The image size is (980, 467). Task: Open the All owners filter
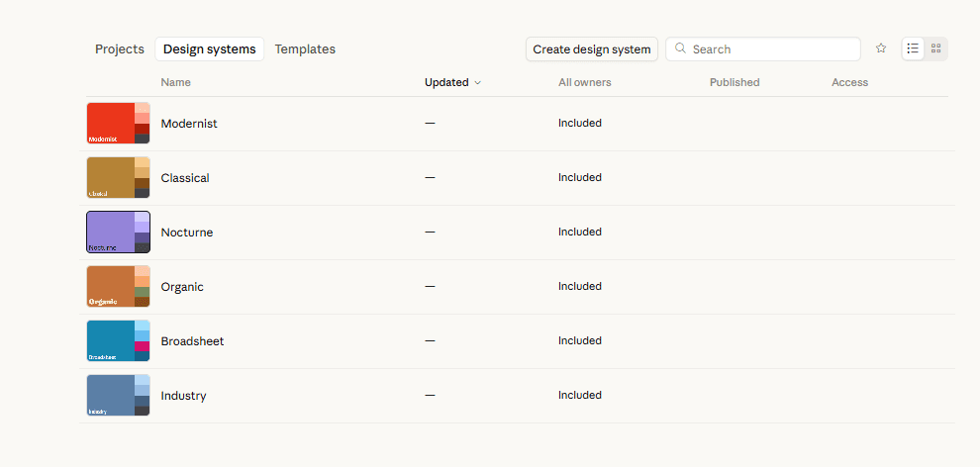584,82
